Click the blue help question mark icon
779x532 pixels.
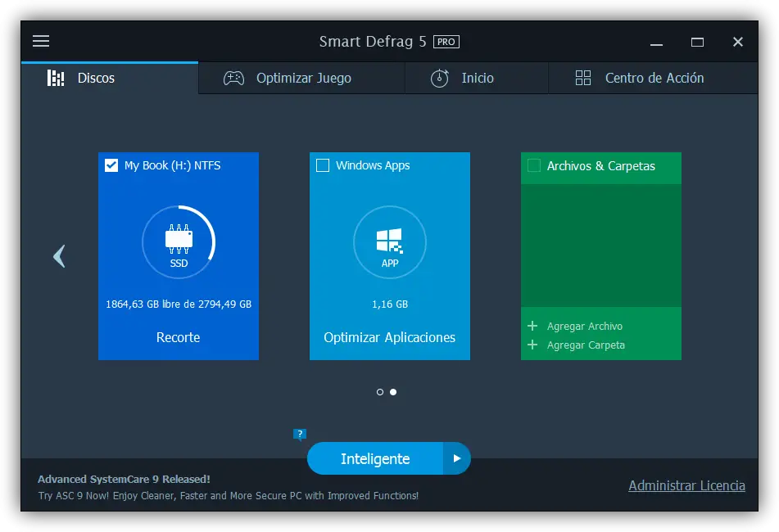click(300, 435)
